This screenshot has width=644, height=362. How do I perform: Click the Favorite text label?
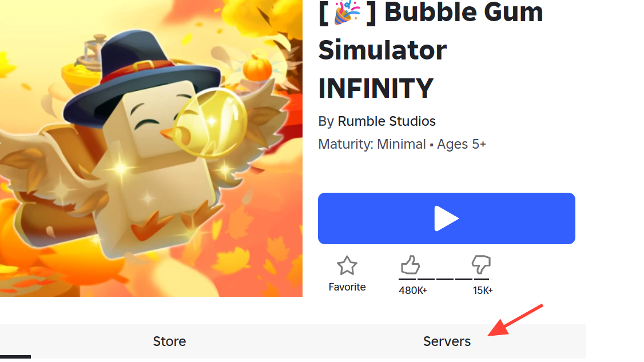click(347, 287)
